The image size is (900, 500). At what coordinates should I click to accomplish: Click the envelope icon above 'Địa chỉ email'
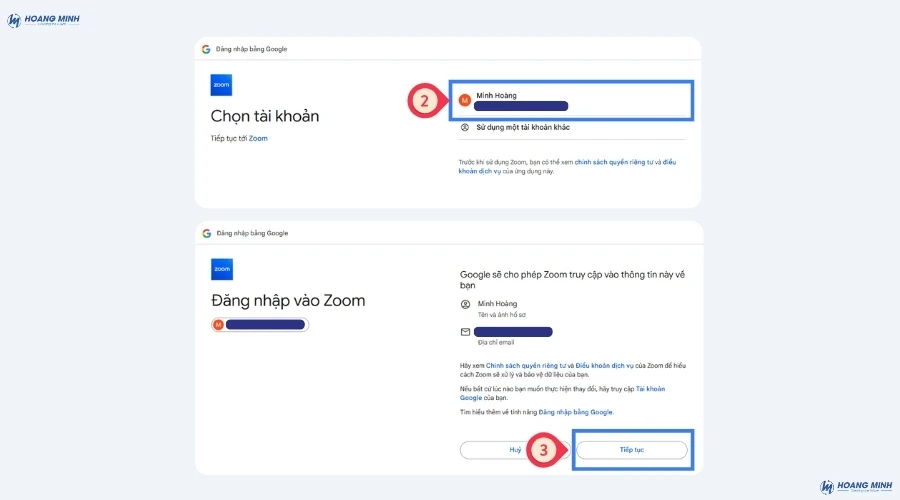[x=465, y=332]
